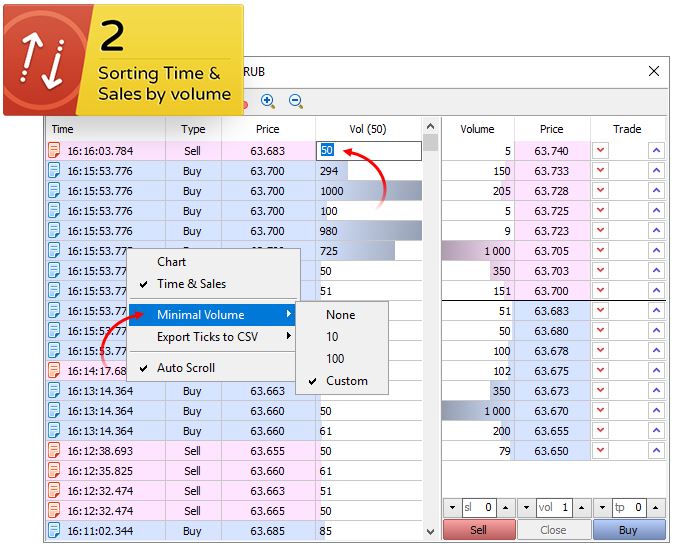Click the Vol (50) column header
The width and height of the screenshot is (675, 548).
click(x=368, y=129)
